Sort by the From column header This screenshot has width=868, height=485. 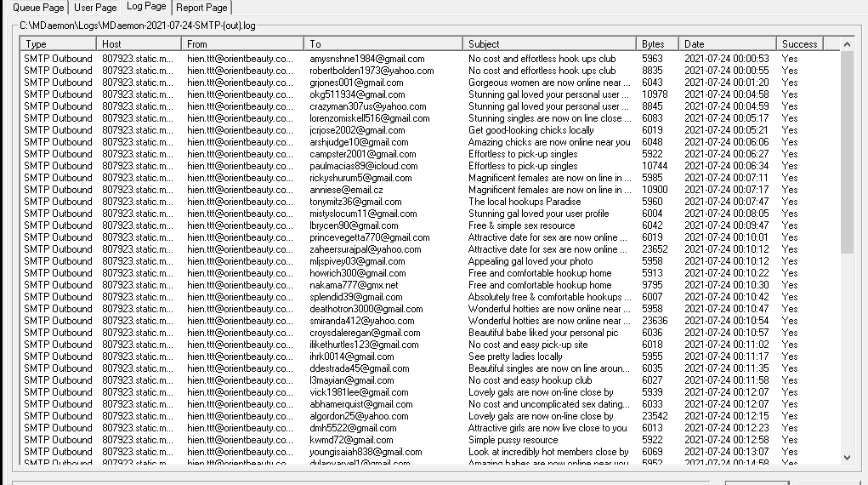point(242,43)
